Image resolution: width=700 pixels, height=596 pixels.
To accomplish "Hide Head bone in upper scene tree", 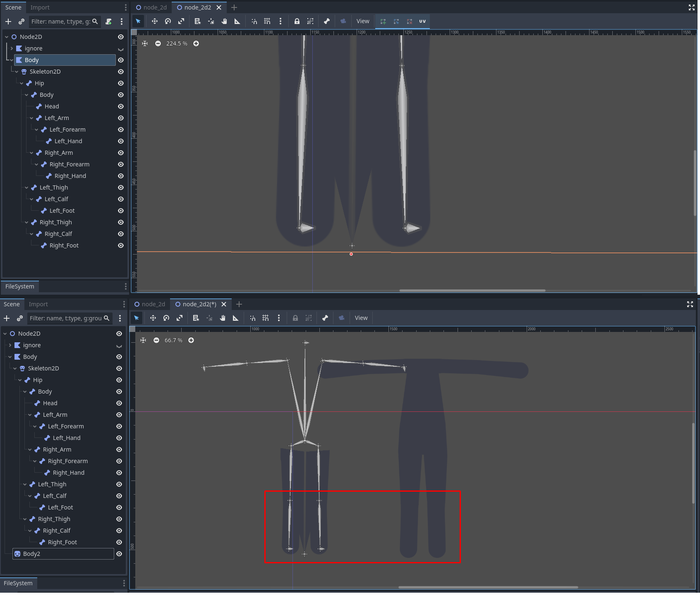I will click(121, 106).
